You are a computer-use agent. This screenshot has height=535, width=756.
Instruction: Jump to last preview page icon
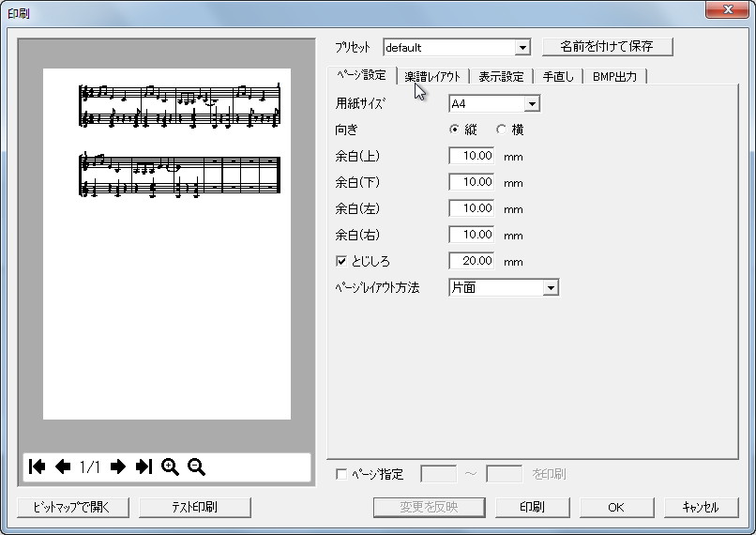(x=144, y=466)
